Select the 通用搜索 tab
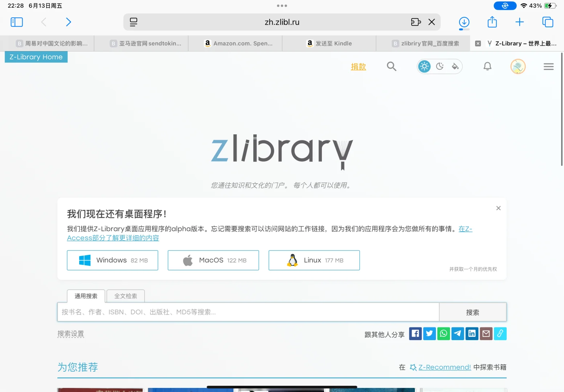 tap(86, 296)
